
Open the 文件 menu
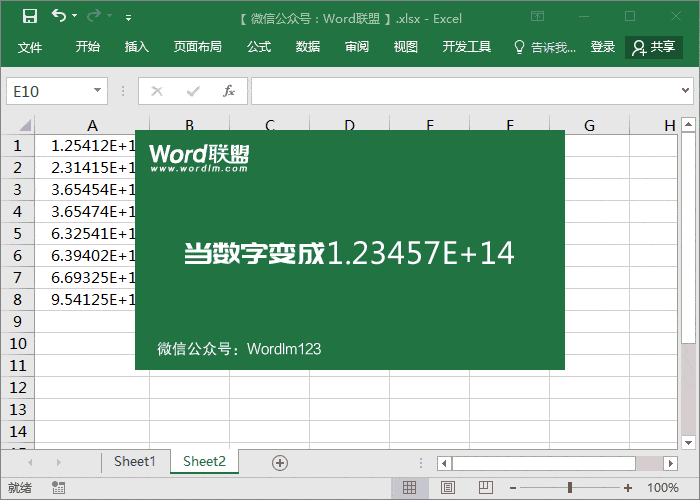pos(30,47)
